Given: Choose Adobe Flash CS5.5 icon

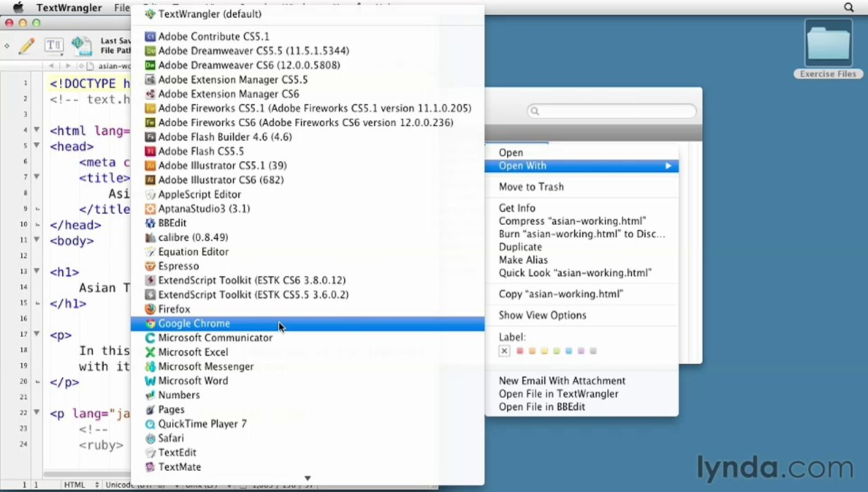Looking at the screenshot, I should [150, 151].
